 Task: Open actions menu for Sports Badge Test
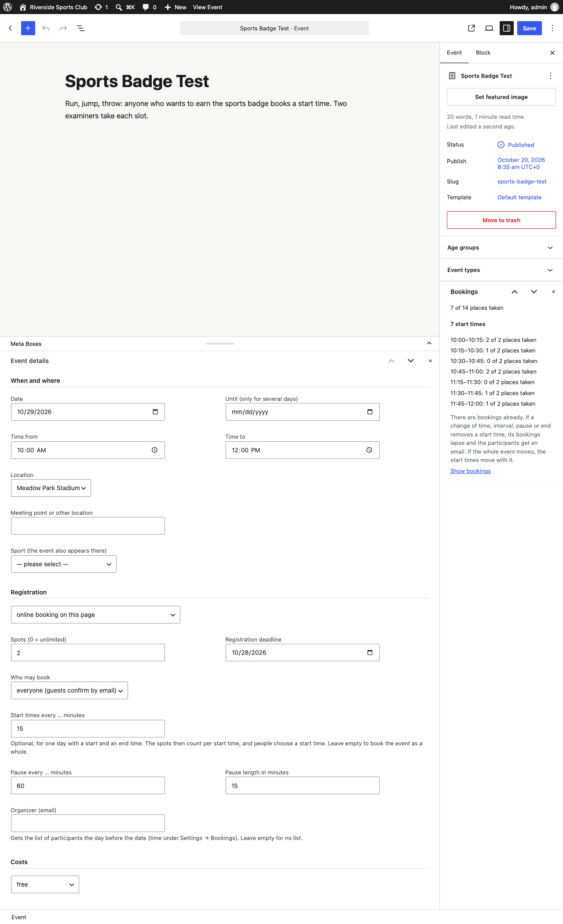551,76
